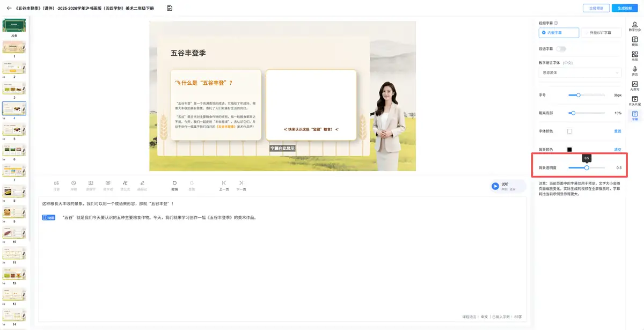Go back using the top-left arrow
644x330 pixels.
click(x=9, y=8)
